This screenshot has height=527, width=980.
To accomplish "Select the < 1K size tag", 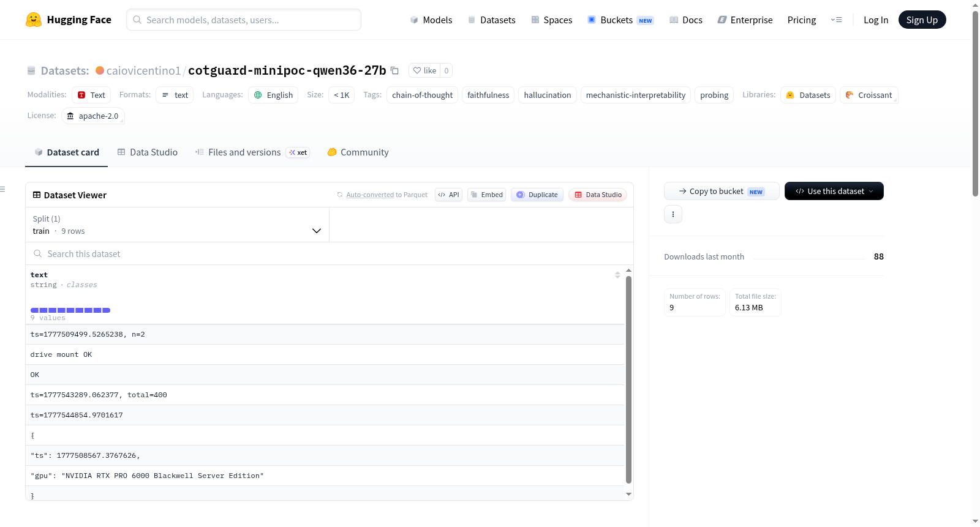I will pos(342,95).
